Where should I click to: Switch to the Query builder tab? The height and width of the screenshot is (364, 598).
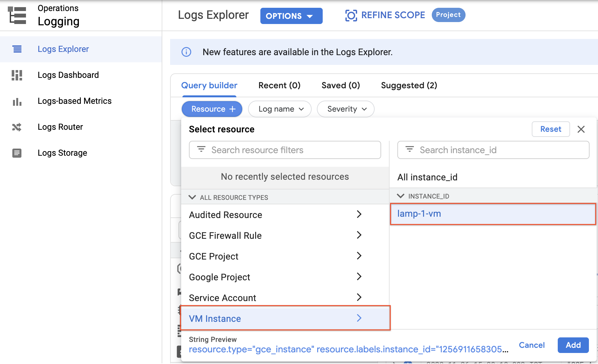coord(209,85)
